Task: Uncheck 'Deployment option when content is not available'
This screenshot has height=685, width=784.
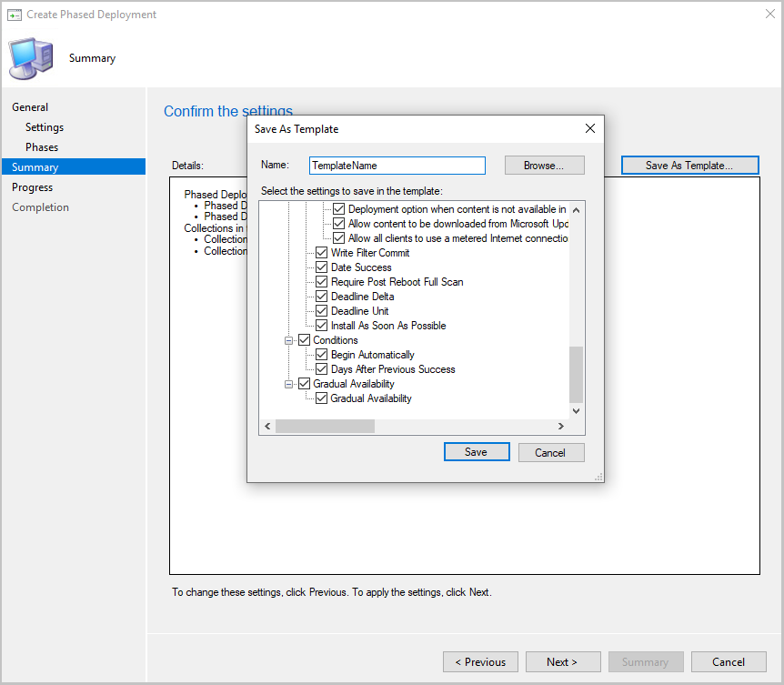Action: 339,209
